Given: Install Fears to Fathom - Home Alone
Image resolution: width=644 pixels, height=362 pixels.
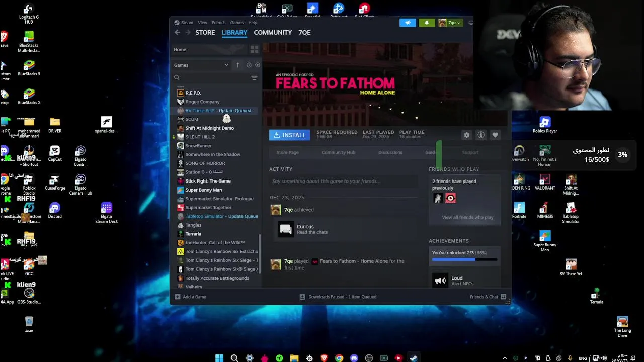Looking at the screenshot, I should [289, 135].
